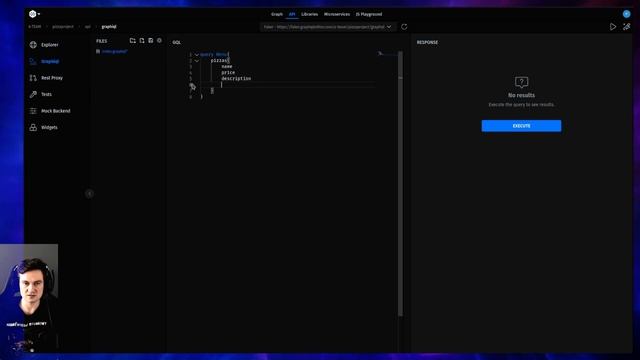Run the query with play icon
The height and width of the screenshot is (360, 640).
[613, 27]
